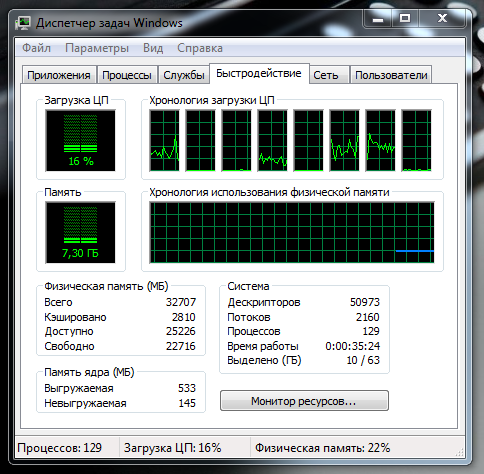The height and width of the screenshot is (474, 484).
Task: Click the seventh CPU core history graph
Action: click(380, 141)
